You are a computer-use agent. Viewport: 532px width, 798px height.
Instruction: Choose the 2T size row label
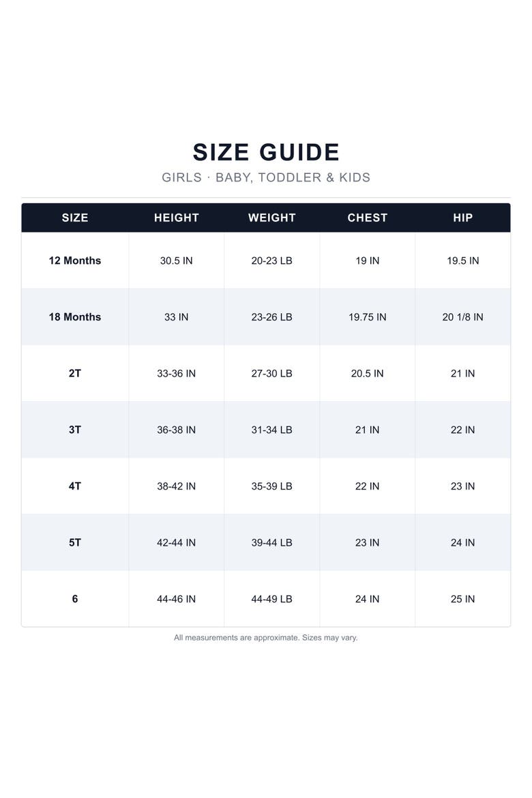[x=75, y=374]
